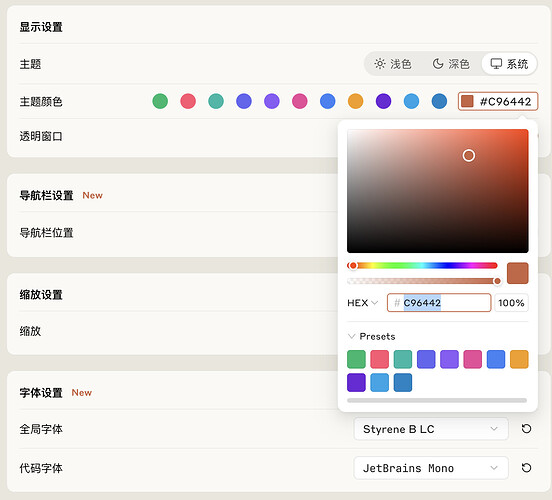Click the New badge beside 字体设置

[x=82, y=393]
